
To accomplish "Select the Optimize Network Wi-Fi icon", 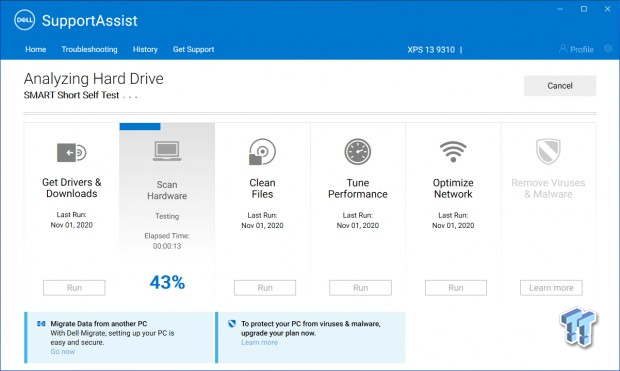I will [x=453, y=152].
